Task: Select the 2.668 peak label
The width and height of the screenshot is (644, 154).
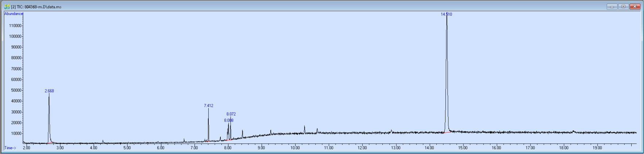Action: [49, 91]
